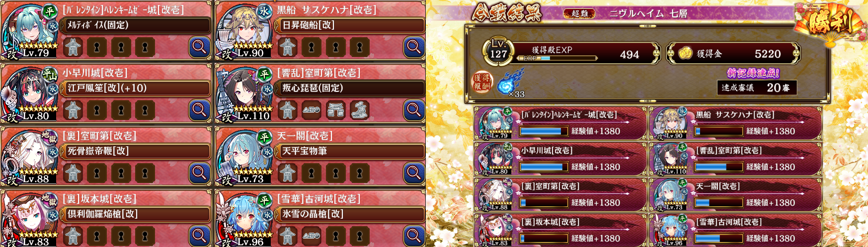The height and width of the screenshot is (247, 868).
Task: Click the 獲得報酬 reward badge
Action: coord(481,82)
